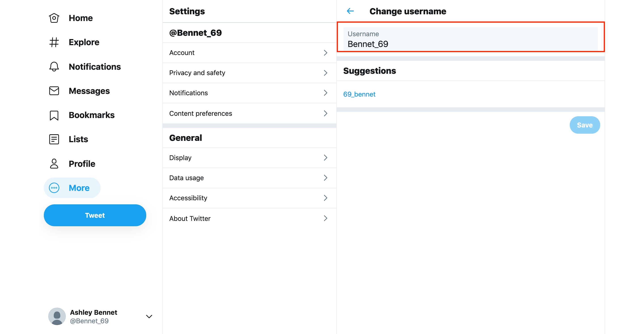Screen dimensions: 644x334
Task: Expand the Display settings chevron
Action: click(325, 158)
